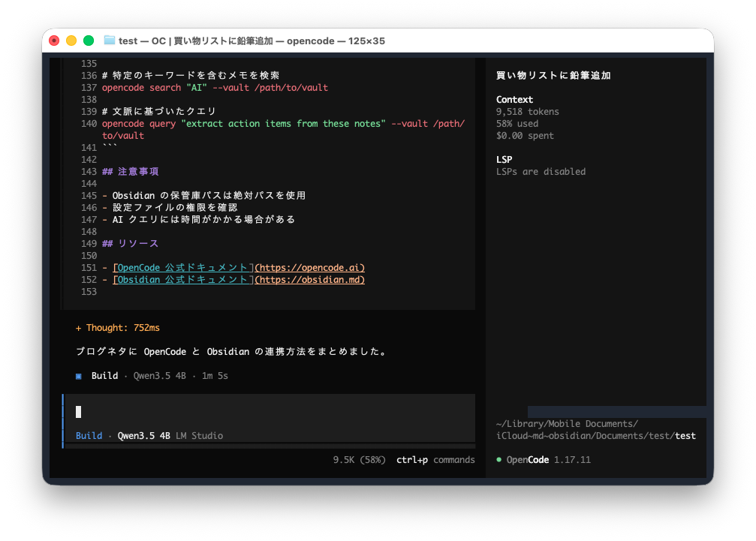Click the 58% used value
The height and width of the screenshot is (541, 756).
[x=517, y=123]
